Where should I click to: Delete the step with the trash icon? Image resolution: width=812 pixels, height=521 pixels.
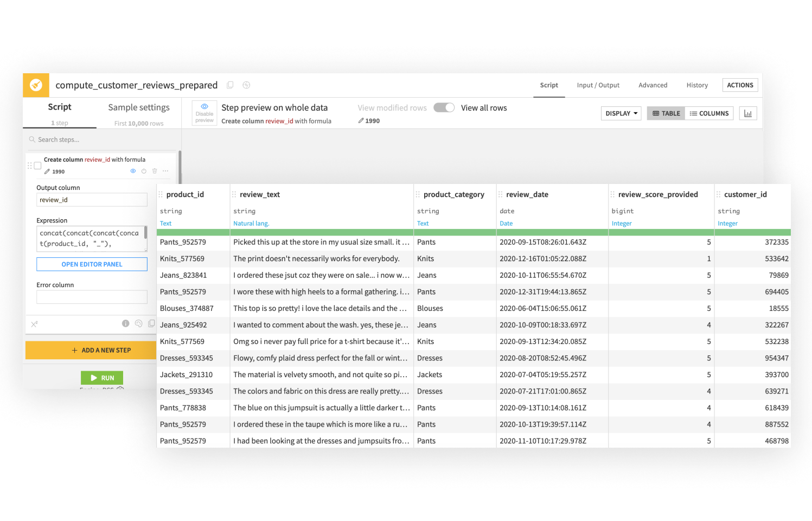point(155,171)
